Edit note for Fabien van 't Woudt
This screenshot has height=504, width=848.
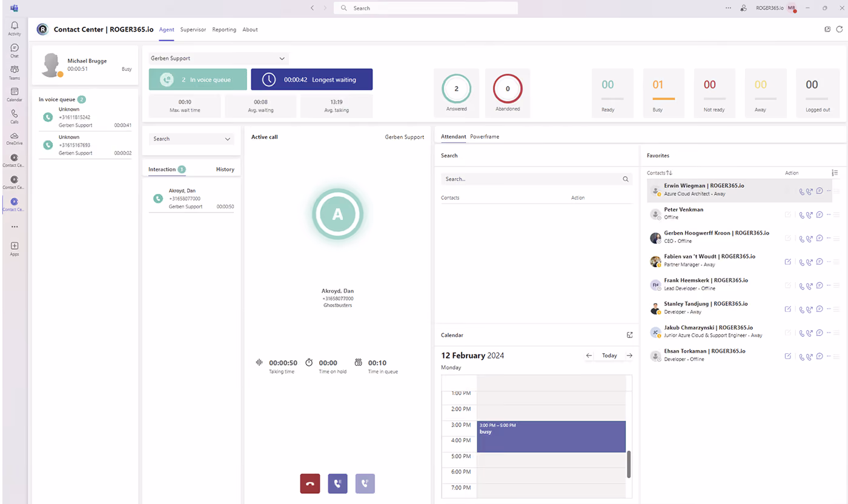[788, 262]
